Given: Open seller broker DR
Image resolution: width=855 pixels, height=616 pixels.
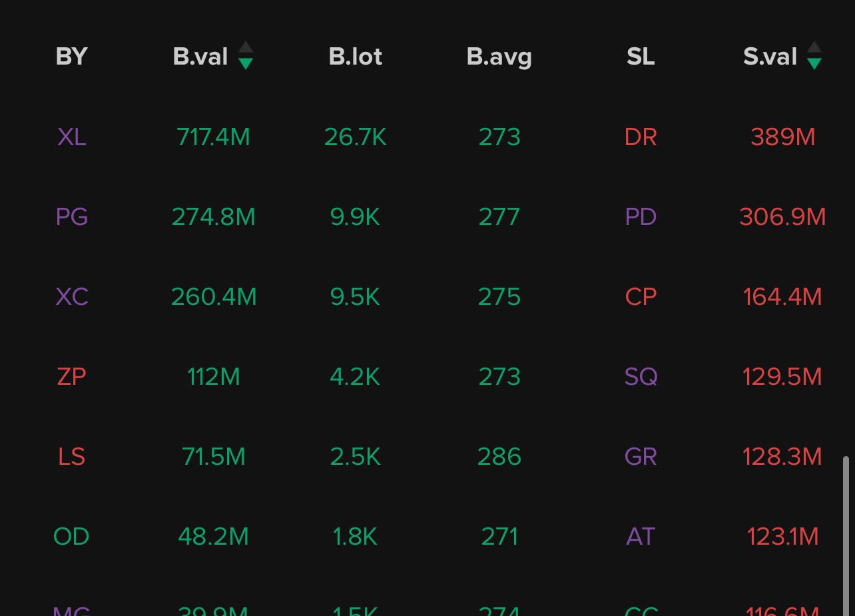Looking at the screenshot, I should [x=641, y=137].
